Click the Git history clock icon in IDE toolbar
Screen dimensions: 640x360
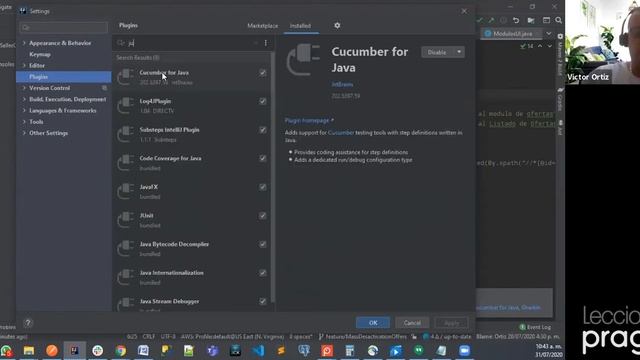(503, 20)
